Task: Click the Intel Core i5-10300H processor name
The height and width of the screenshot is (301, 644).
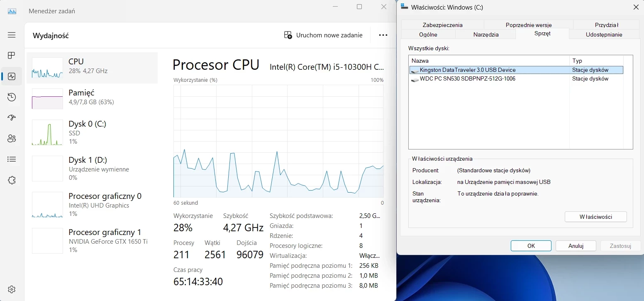Action: [327, 67]
